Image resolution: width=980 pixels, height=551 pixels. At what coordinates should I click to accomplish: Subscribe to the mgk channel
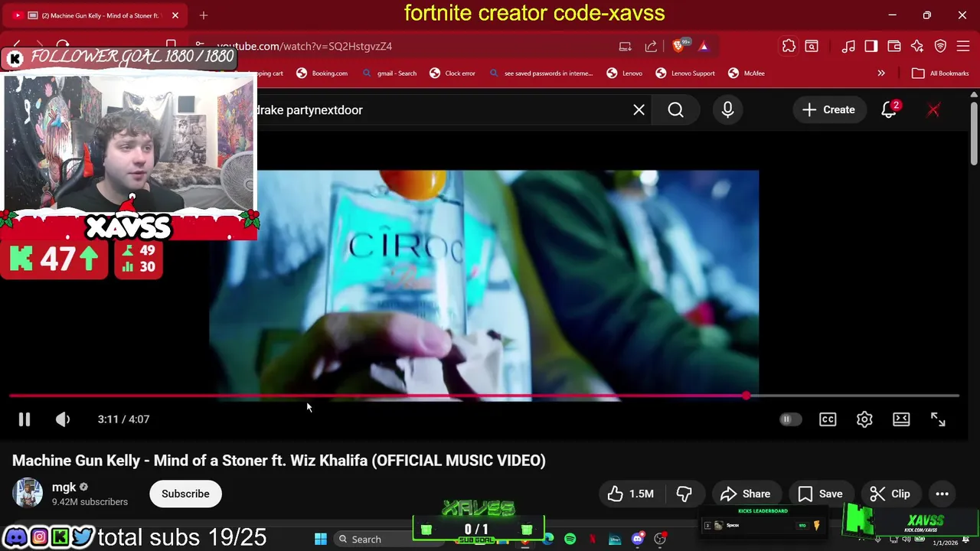(x=185, y=494)
